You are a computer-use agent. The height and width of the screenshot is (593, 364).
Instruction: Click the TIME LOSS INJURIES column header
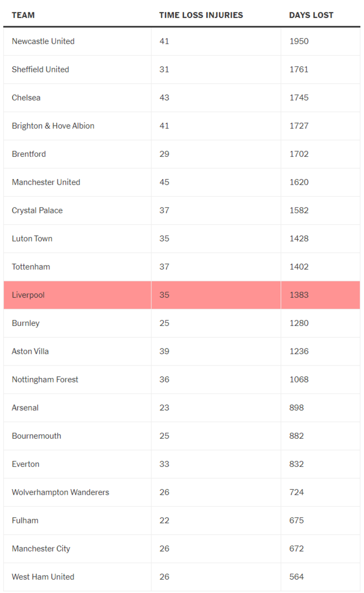pyautogui.click(x=201, y=15)
